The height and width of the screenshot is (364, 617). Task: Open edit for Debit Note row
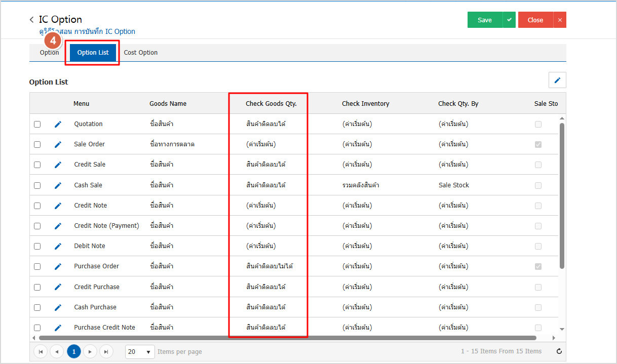click(58, 246)
